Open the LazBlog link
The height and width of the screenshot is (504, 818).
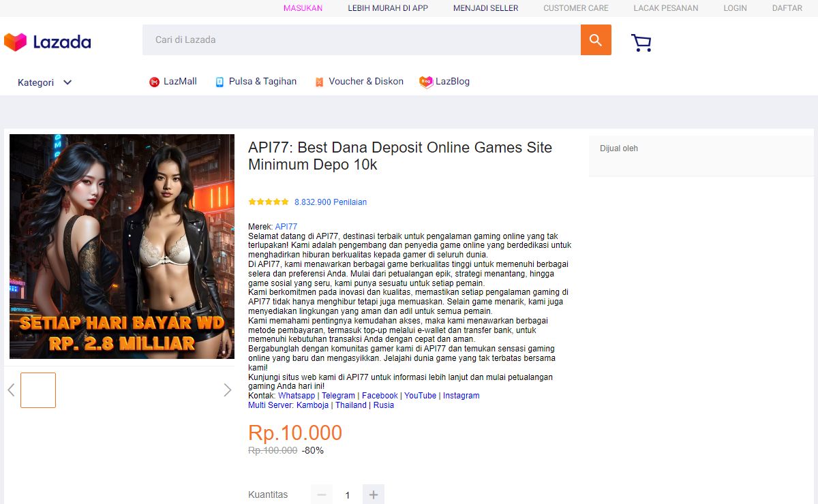(453, 81)
